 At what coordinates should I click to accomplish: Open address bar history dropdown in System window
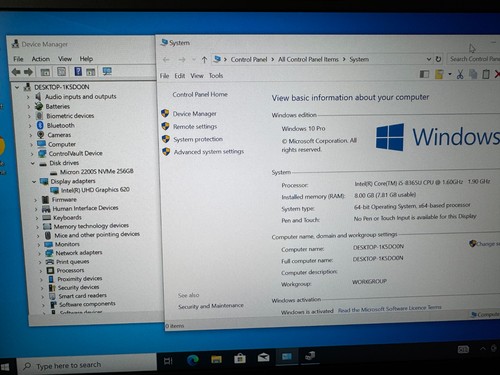point(429,59)
